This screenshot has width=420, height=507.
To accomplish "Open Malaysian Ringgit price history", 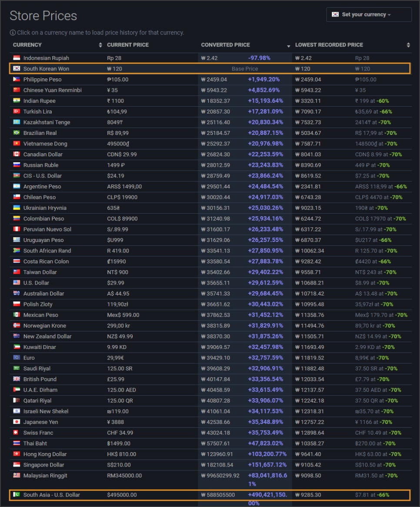I will pyautogui.click(x=45, y=475).
